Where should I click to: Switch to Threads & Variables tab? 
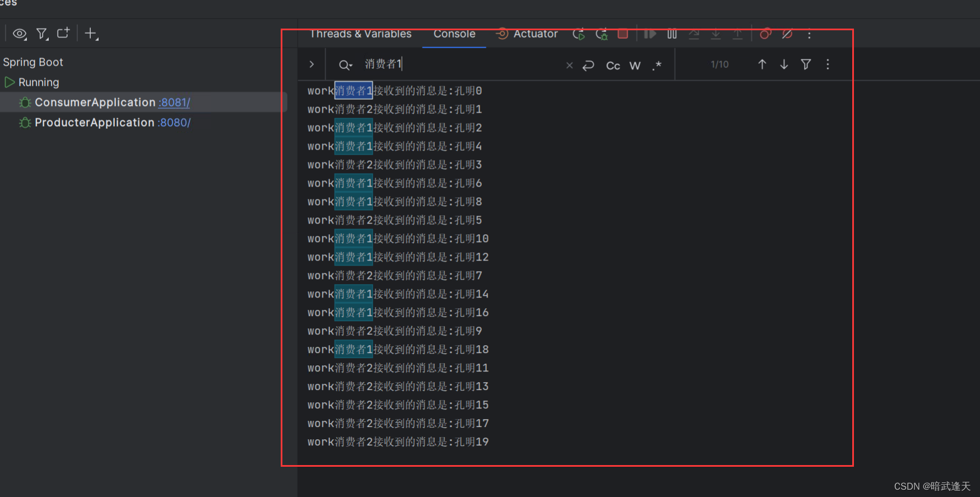(360, 34)
